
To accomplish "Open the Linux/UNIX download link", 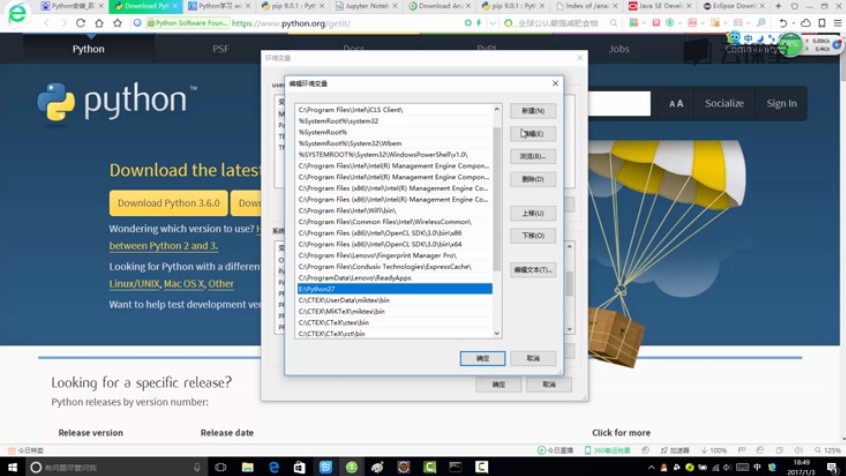I will pyautogui.click(x=134, y=284).
